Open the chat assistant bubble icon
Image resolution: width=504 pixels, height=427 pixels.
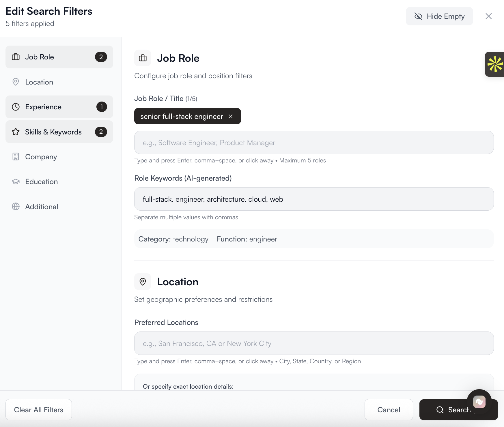coord(479,401)
